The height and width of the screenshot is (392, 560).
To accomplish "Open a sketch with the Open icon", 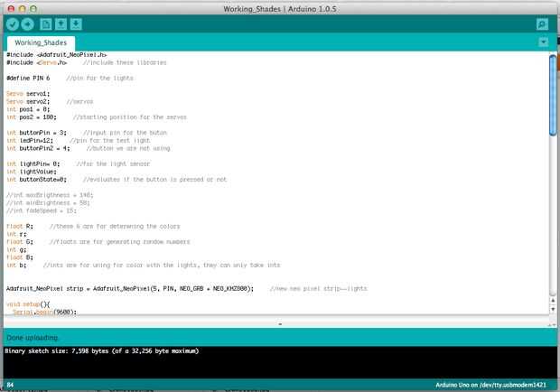I will 61,24.
